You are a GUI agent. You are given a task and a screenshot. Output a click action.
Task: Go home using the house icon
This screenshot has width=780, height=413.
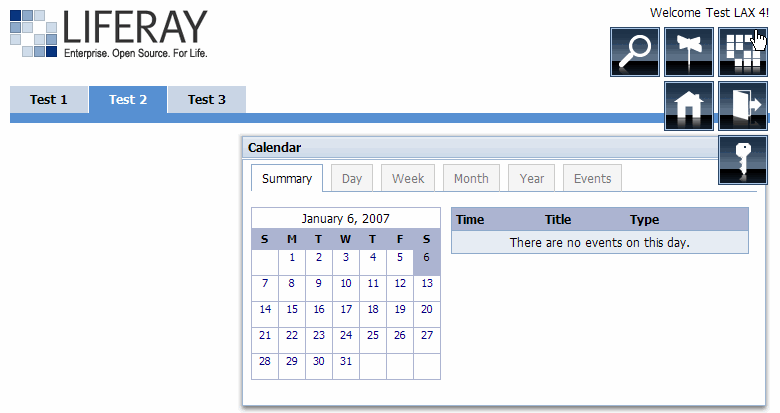(x=689, y=106)
